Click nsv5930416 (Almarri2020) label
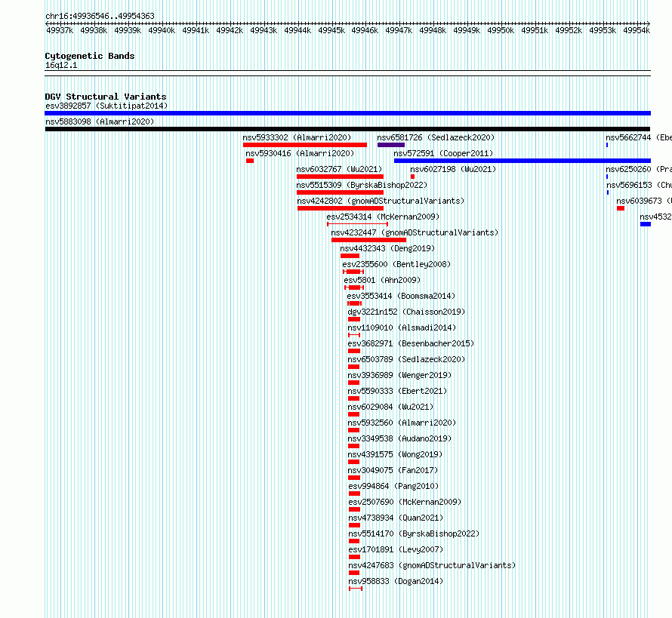Viewport: 672px width, 618px height. (x=300, y=153)
